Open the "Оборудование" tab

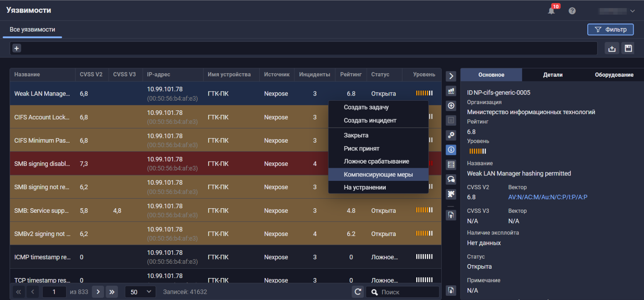click(x=614, y=75)
